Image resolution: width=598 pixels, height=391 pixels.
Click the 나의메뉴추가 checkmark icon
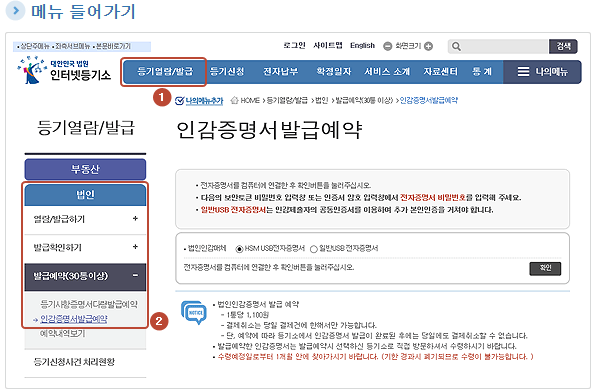(179, 101)
